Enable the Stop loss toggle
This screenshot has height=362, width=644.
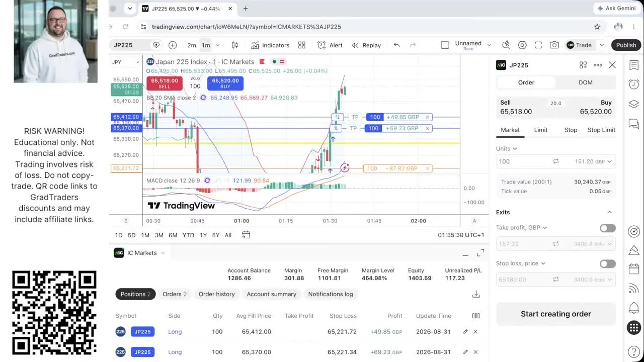[607, 264]
